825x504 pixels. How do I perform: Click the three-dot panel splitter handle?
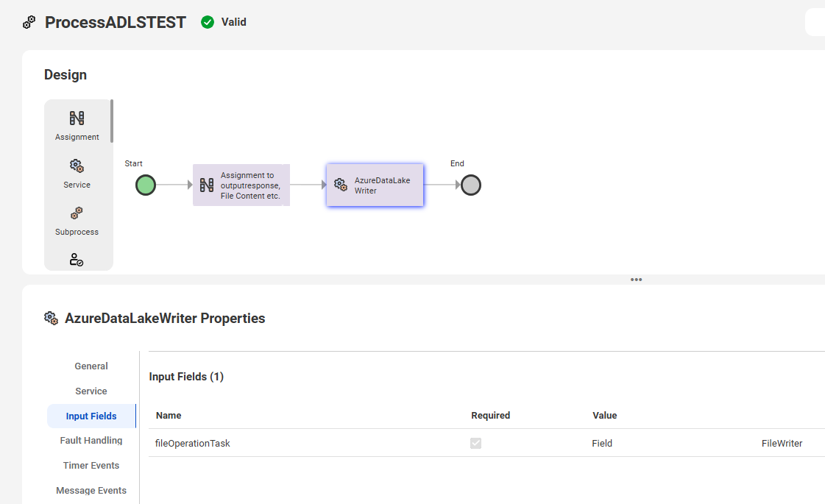[636, 280]
